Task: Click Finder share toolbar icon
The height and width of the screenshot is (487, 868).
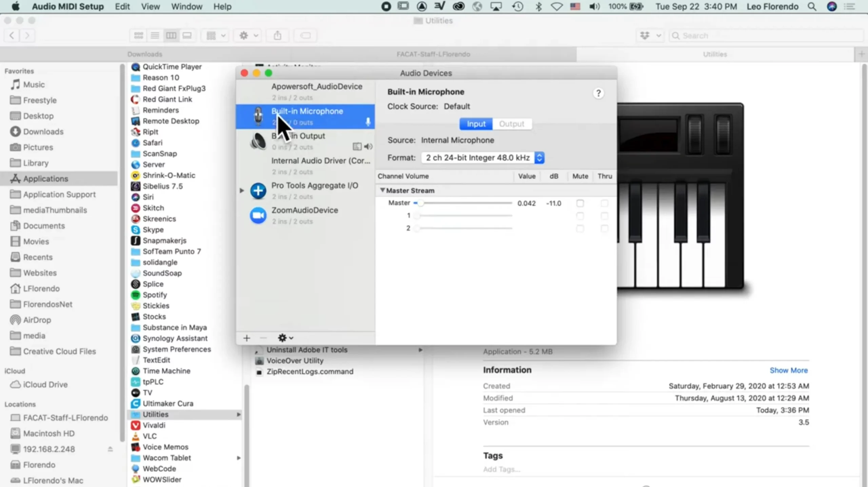Action: pyautogui.click(x=277, y=36)
